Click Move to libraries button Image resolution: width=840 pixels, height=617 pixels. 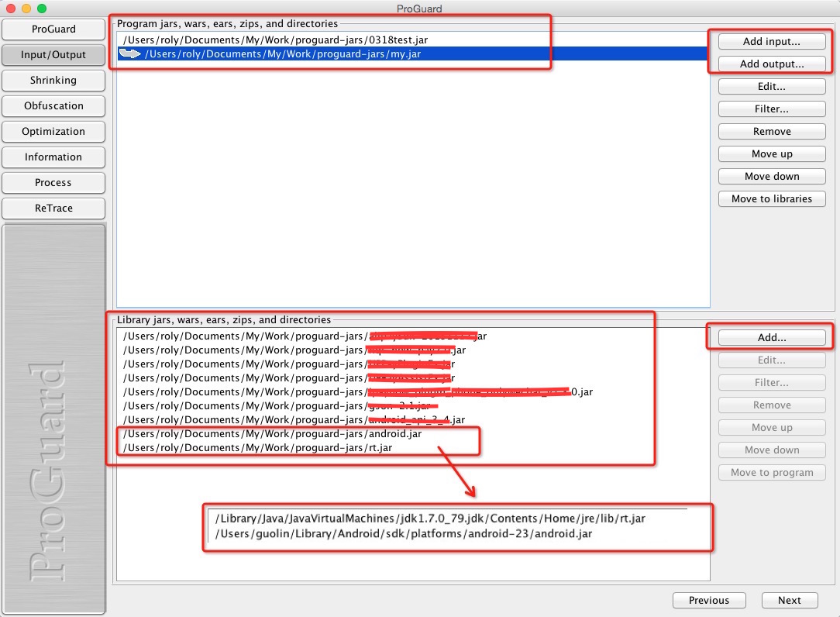pos(772,199)
